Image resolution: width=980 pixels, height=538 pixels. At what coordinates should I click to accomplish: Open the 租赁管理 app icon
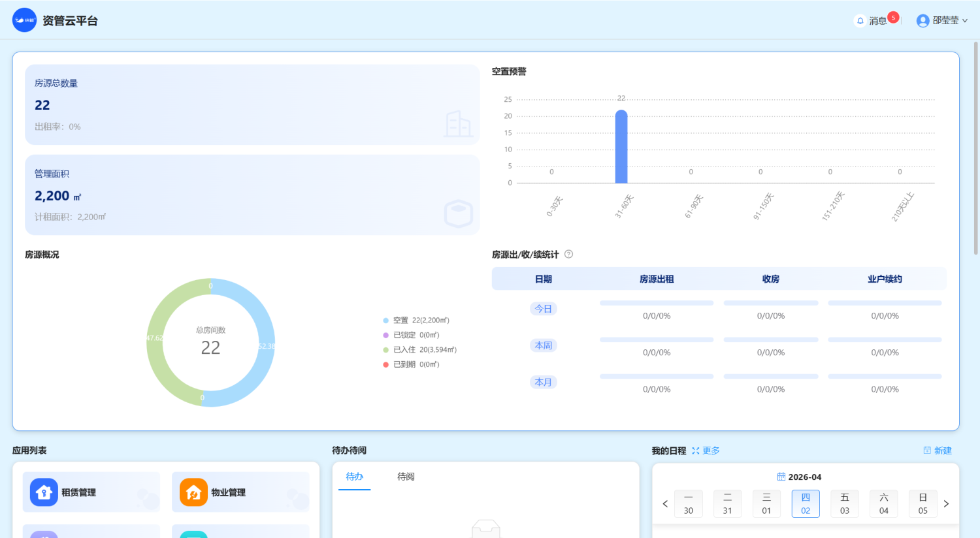pyautogui.click(x=44, y=492)
